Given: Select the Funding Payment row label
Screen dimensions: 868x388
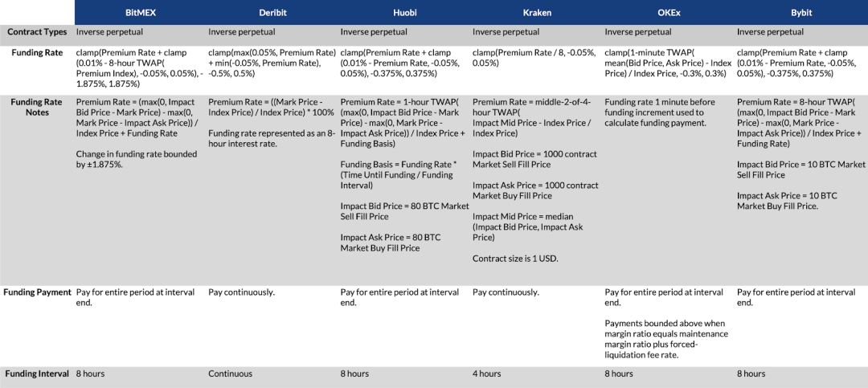Looking at the screenshot, I should point(37,292).
